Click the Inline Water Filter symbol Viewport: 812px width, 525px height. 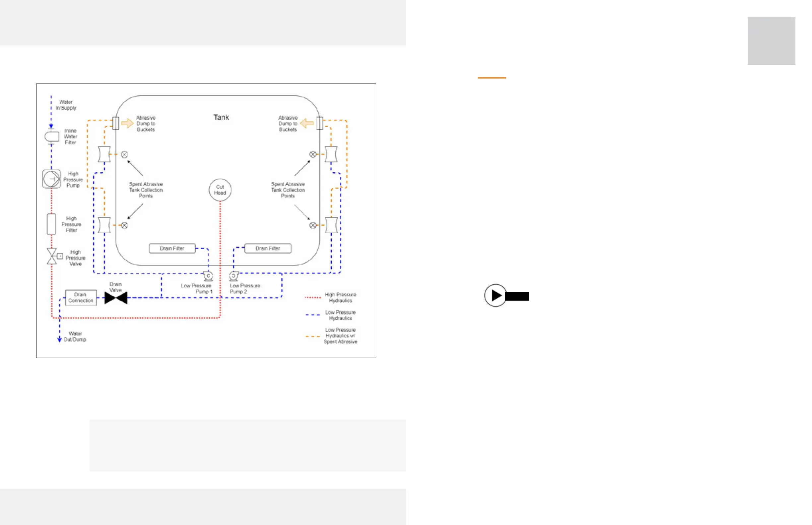pyautogui.click(x=52, y=136)
